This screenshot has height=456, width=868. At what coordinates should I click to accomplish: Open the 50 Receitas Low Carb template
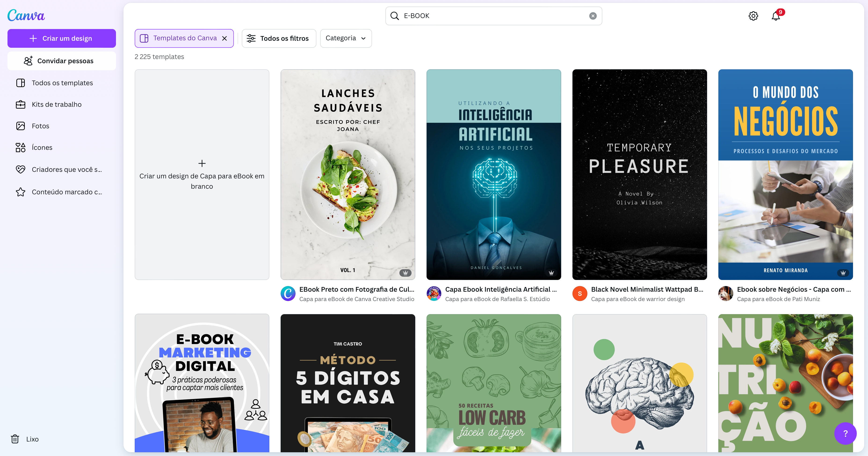[494, 383]
